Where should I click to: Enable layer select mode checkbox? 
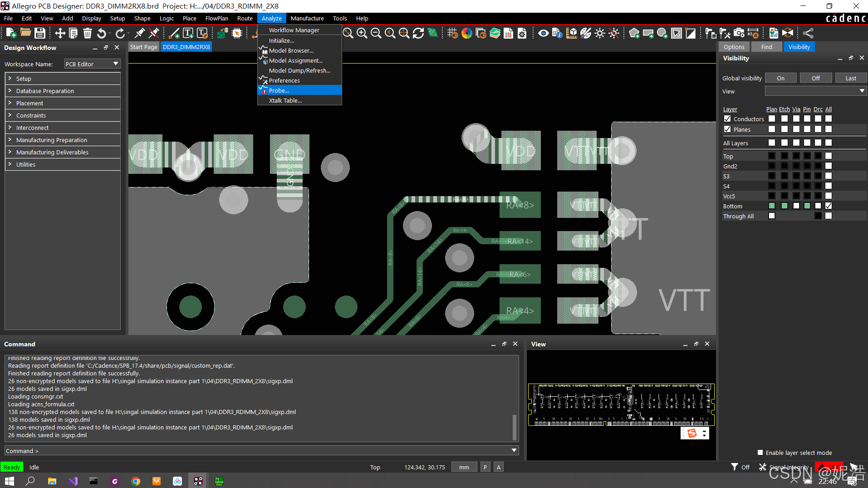760,453
